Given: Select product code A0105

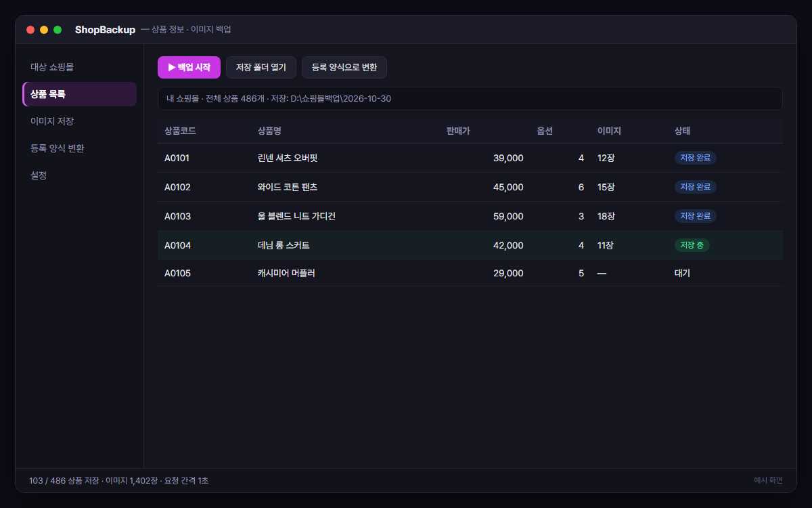Looking at the screenshot, I should pos(177,273).
